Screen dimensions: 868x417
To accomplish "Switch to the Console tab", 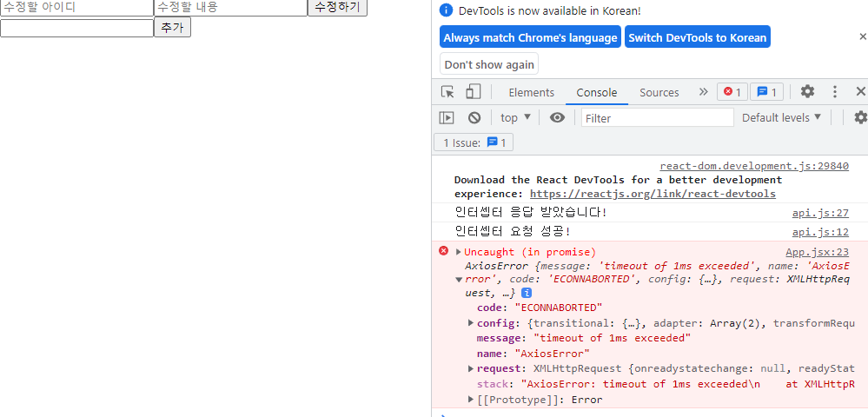I will click(597, 92).
